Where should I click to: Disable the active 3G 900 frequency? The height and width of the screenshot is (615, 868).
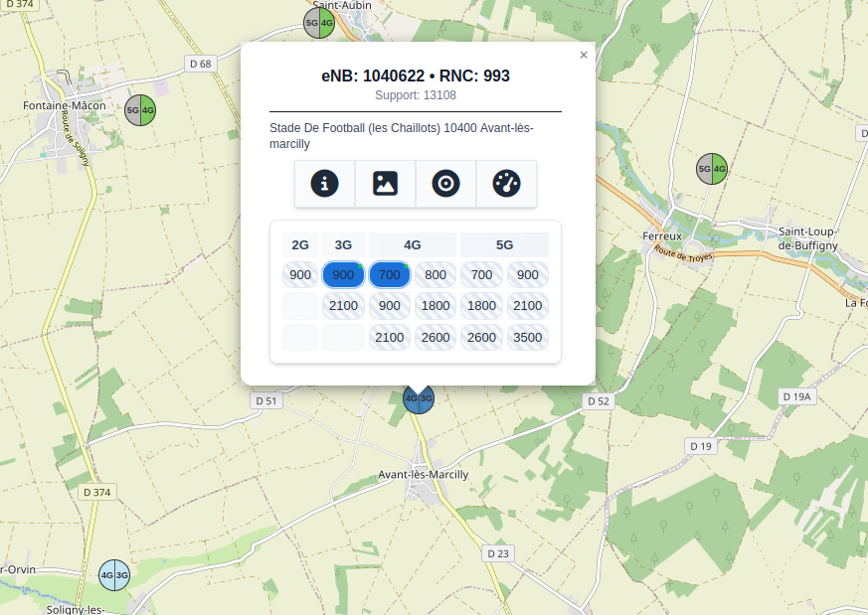[x=343, y=275]
